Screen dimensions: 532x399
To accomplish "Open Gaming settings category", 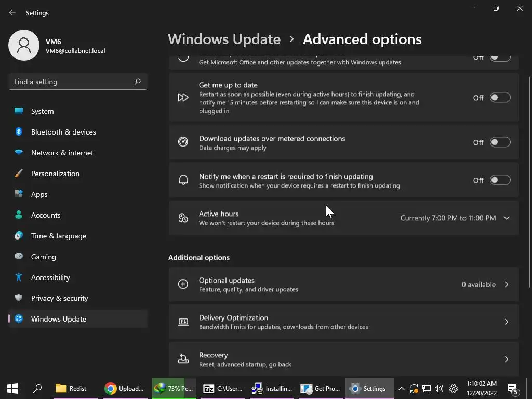I will click(78, 257).
